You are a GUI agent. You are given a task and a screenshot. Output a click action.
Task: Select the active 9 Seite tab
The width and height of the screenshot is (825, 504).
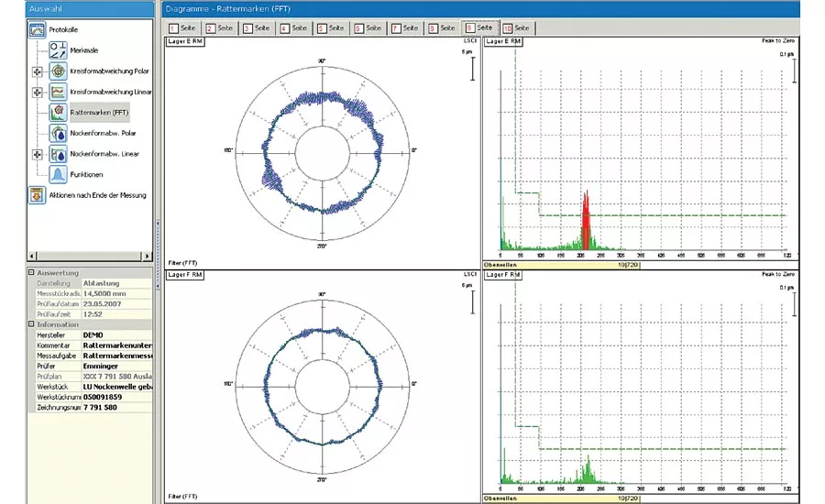tap(479, 27)
